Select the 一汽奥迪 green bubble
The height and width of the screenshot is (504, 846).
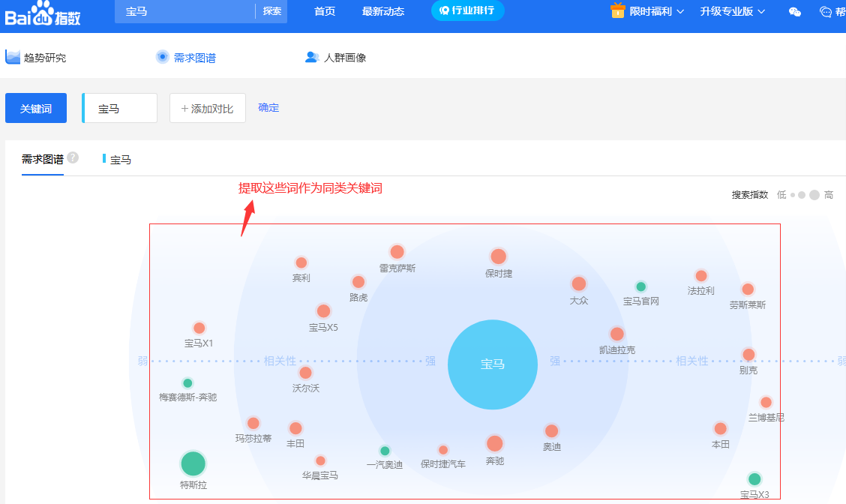pos(385,451)
